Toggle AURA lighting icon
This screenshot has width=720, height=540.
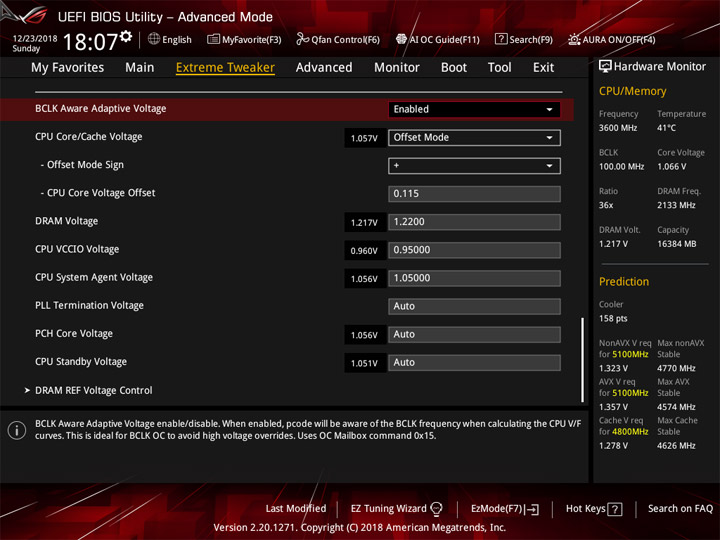[574, 39]
